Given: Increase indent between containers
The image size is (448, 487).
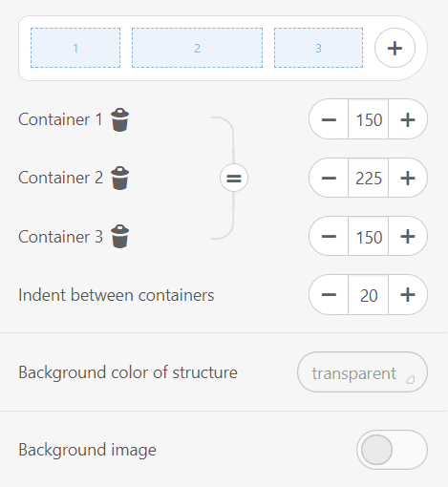Looking at the screenshot, I should coord(408,295).
